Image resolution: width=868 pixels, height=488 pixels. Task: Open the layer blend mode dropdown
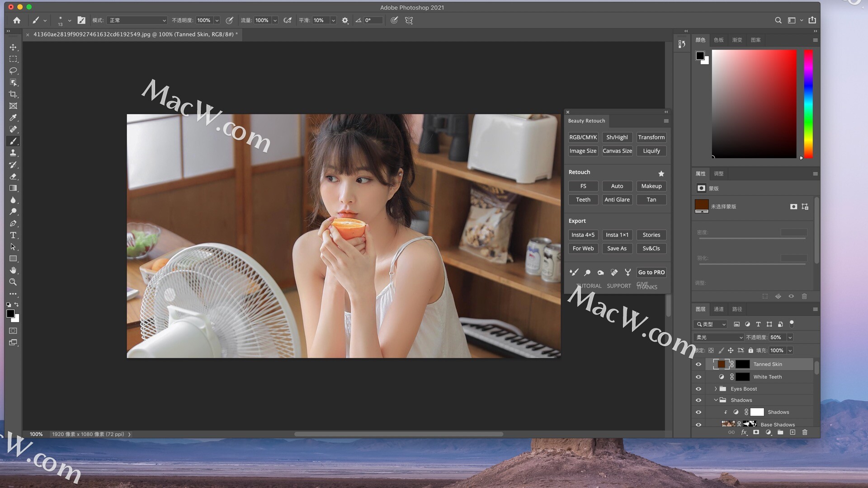click(x=719, y=337)
